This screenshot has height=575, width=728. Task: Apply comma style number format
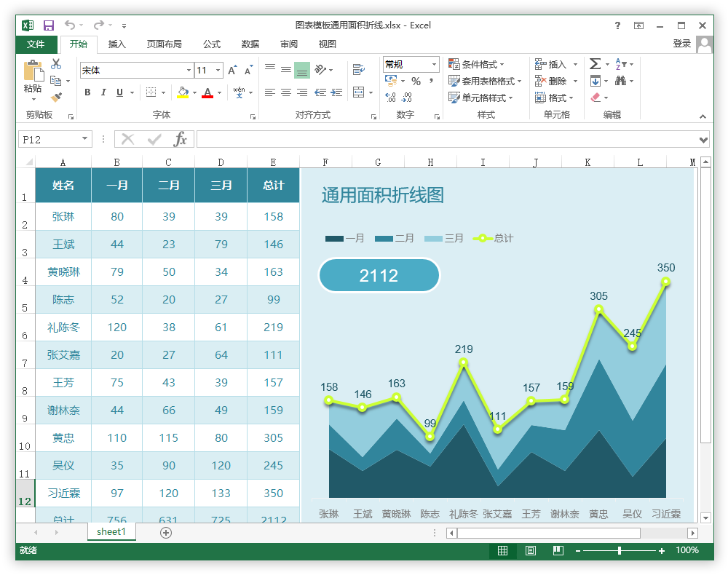[431, 82]
